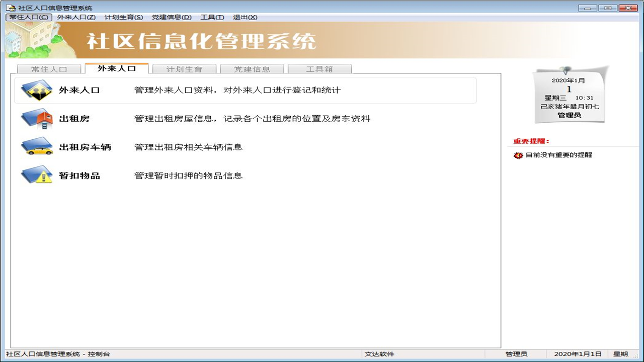Click the 出租房 label text
This screenshot has width=644, height=362.
click(x=74, y=119)
